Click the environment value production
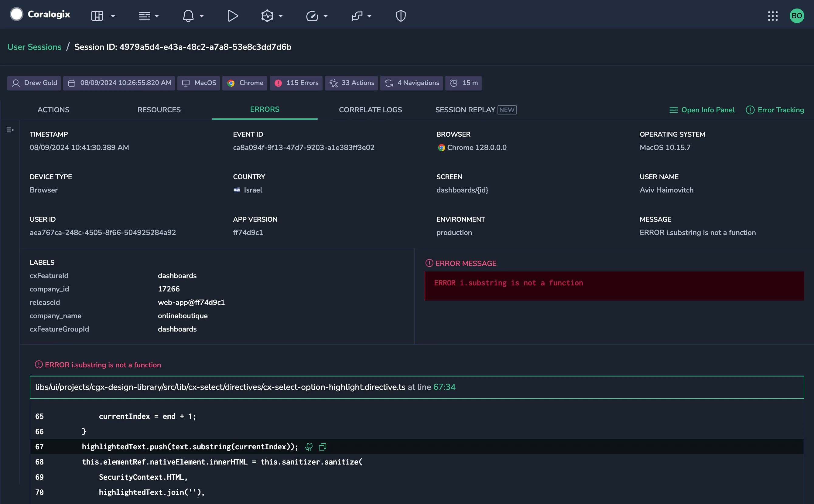This screenshot has height=504, width=814. pos(454,233)
